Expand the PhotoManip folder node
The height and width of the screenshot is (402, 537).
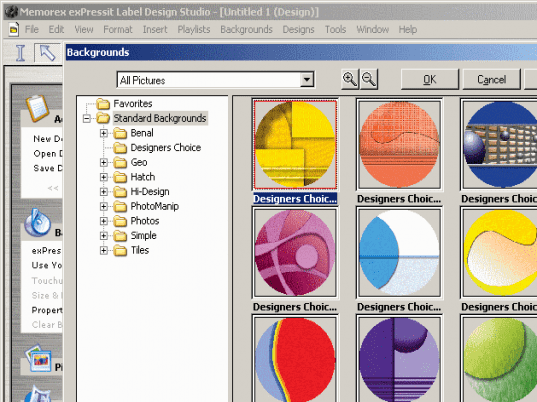pyautogui.click(x=104, y=207)
